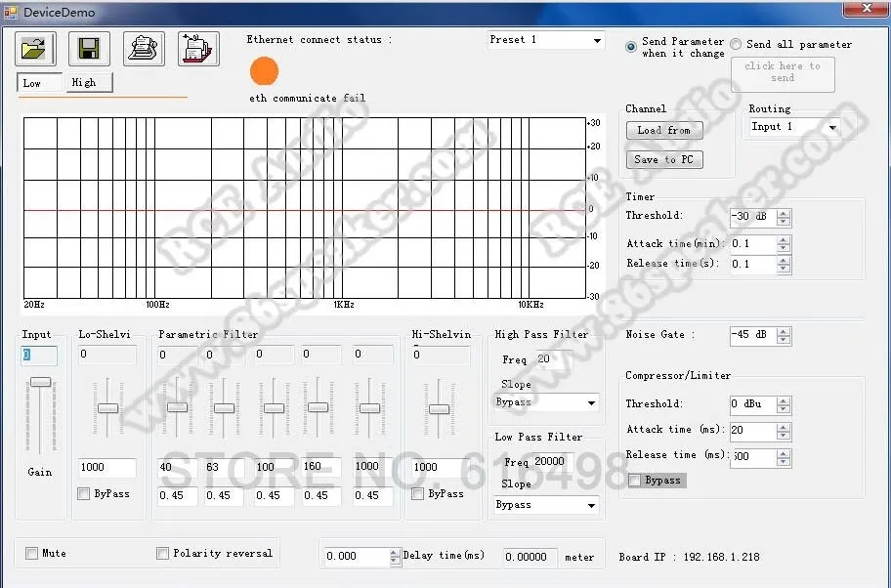Click the 40 Hz parametric band slider
The image size is (891, 588).
[x=177, y=406]
